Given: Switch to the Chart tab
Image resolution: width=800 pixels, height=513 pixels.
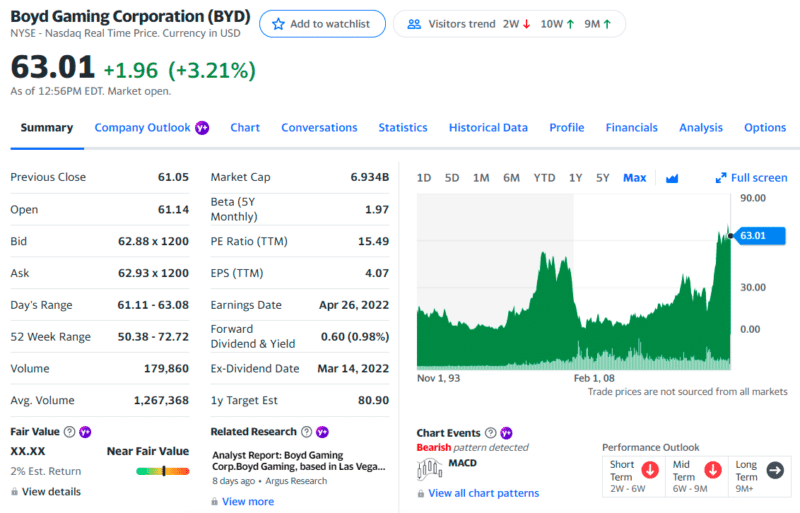Looking at the screenshot, I should (245, 128).
